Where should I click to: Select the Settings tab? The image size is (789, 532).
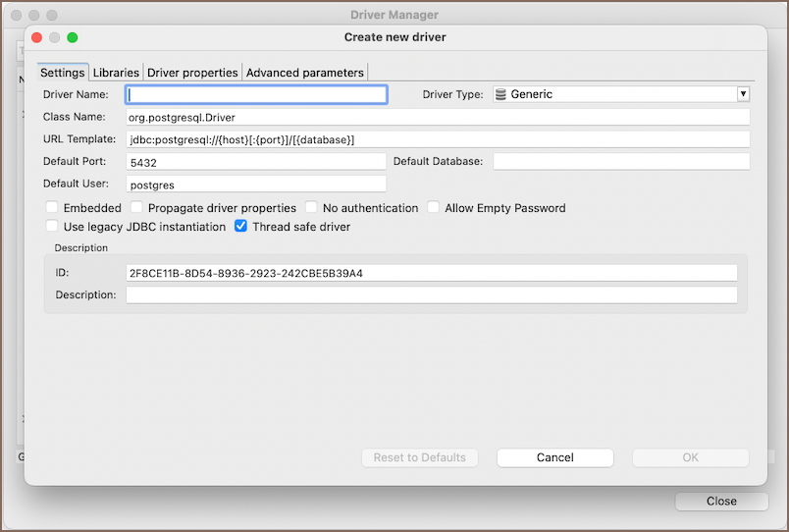point(62,73)
